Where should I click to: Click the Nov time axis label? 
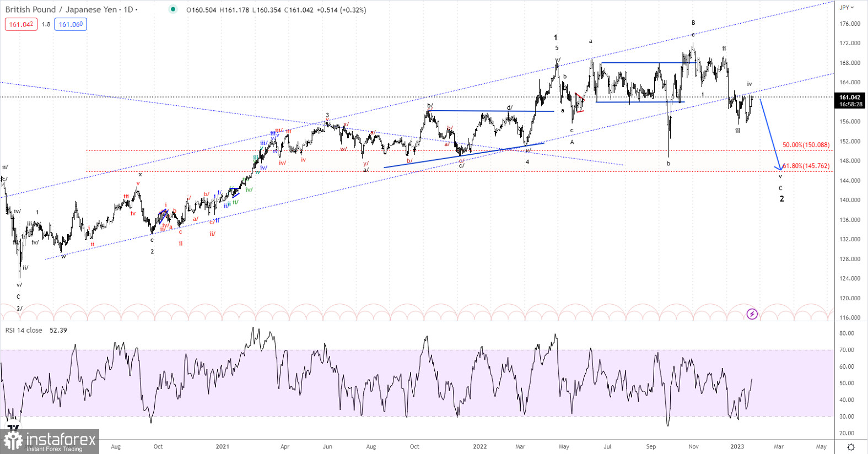pyautogui.click(x=693, y=446)
